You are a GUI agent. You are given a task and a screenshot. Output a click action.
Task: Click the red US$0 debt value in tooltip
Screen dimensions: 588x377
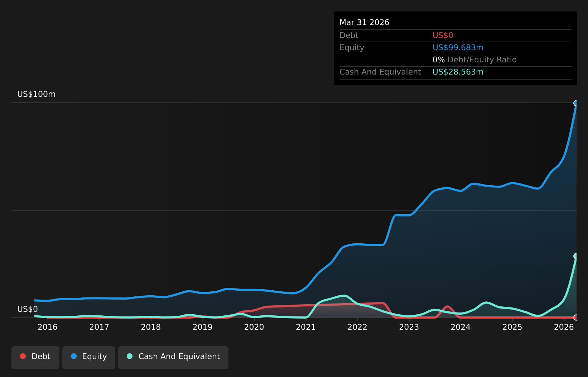point(443,35)
